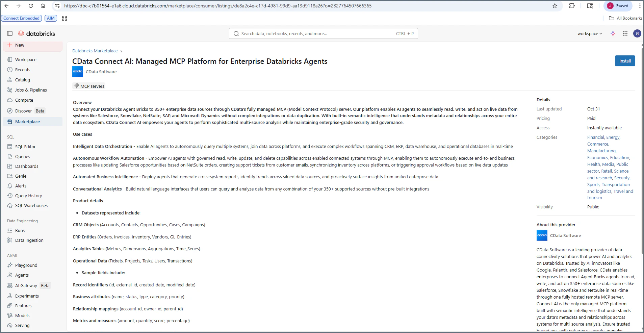Open the SQL Editor
The height and width of the screenshot is (333, 644).
pos(33,147)
